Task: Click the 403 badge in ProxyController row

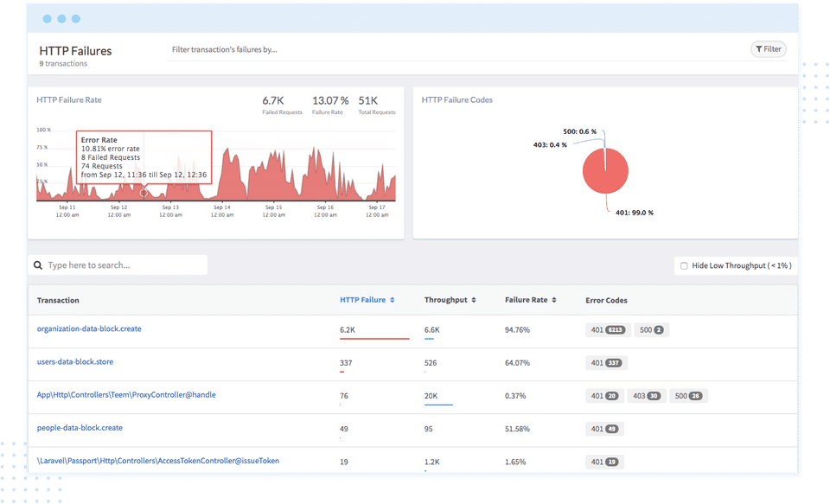Action: (x=647, y=396)
